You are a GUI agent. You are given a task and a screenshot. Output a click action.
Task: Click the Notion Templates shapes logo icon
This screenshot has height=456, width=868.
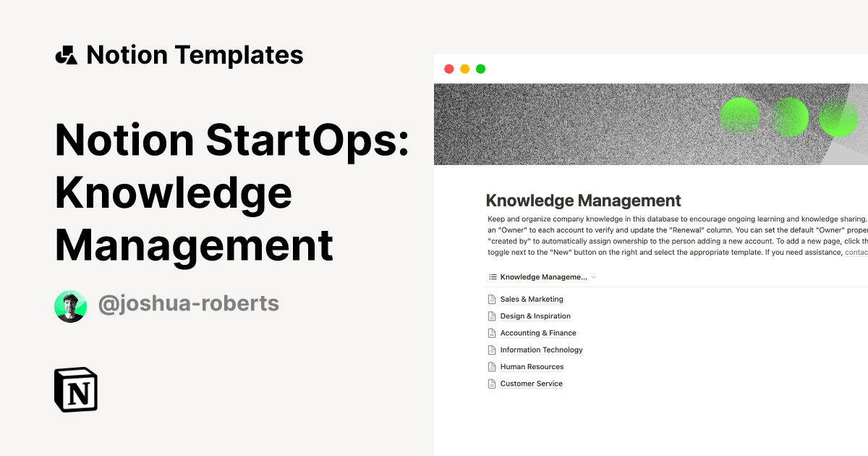tap(66, 55)
